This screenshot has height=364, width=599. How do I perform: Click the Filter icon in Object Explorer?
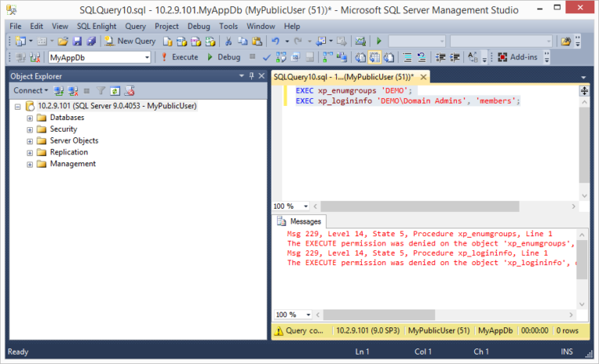pyautogui.click(x=101, y=90)
